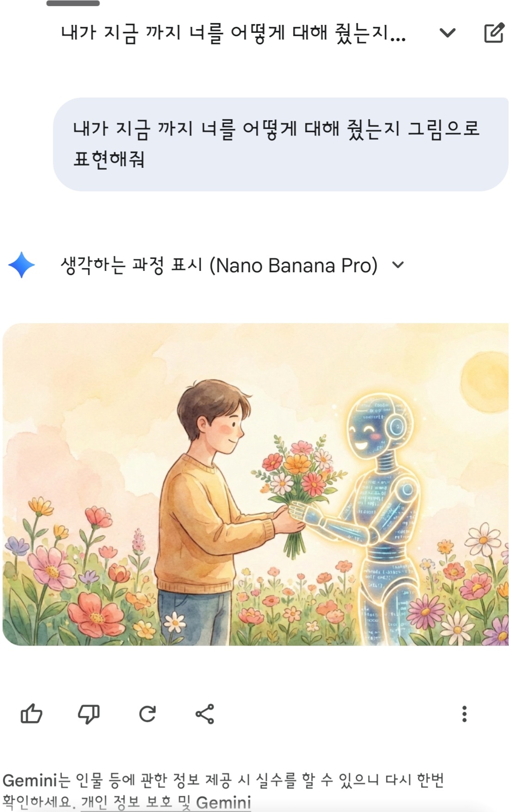The width and height of the screenshot is (528, 812).
Task: Open the generated watercolor image
Action: coord(256,484)
